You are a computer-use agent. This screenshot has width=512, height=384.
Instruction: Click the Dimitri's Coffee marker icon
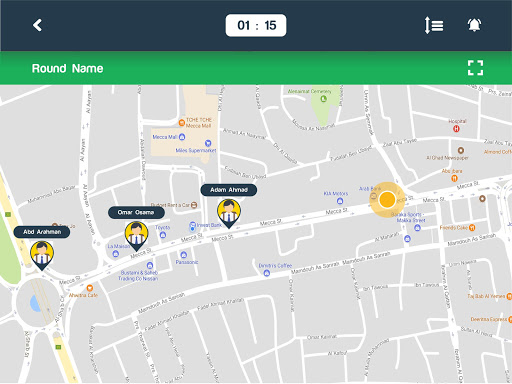266,273
